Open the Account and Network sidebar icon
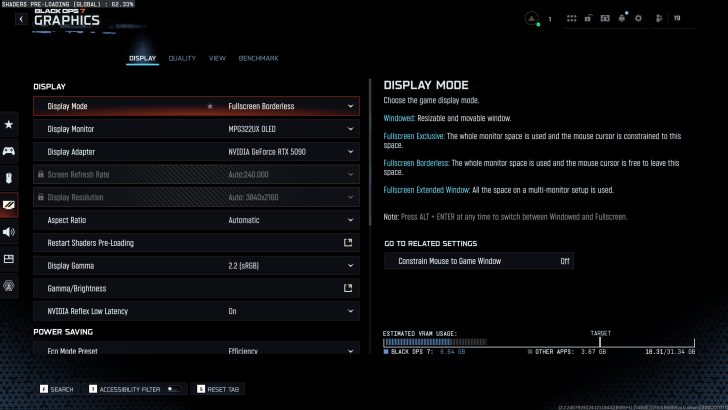728x410 pixels. (9, 286)
